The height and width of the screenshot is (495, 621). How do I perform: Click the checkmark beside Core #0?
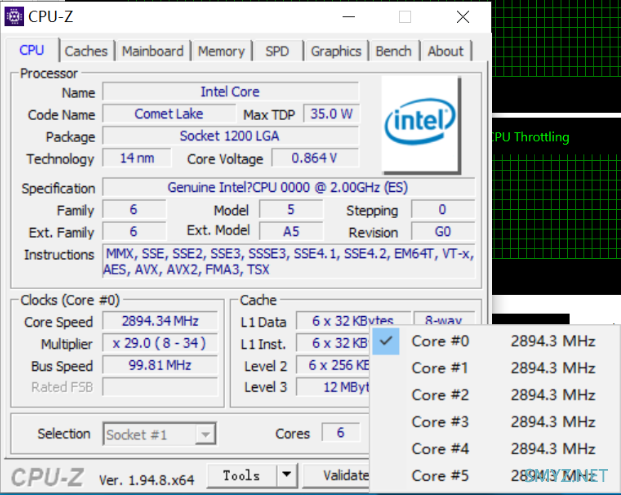pyautogui.click(x=386, y=341)
